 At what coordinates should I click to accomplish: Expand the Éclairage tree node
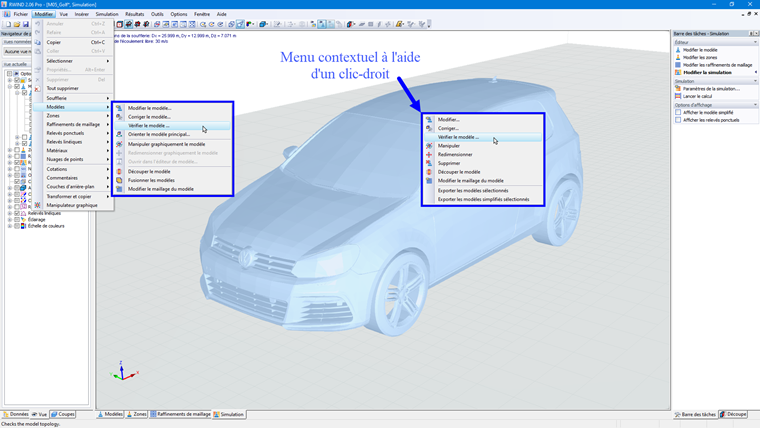click(x=10, y=220)
